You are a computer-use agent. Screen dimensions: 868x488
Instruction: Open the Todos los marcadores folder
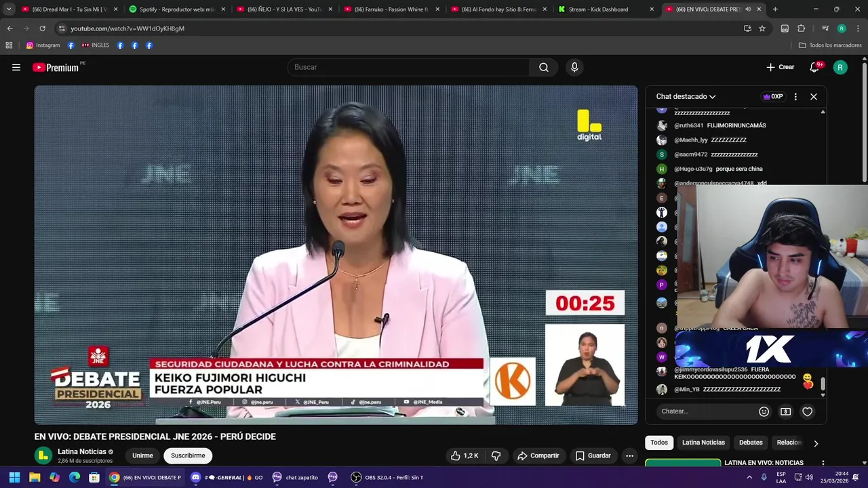coord(830,45)
